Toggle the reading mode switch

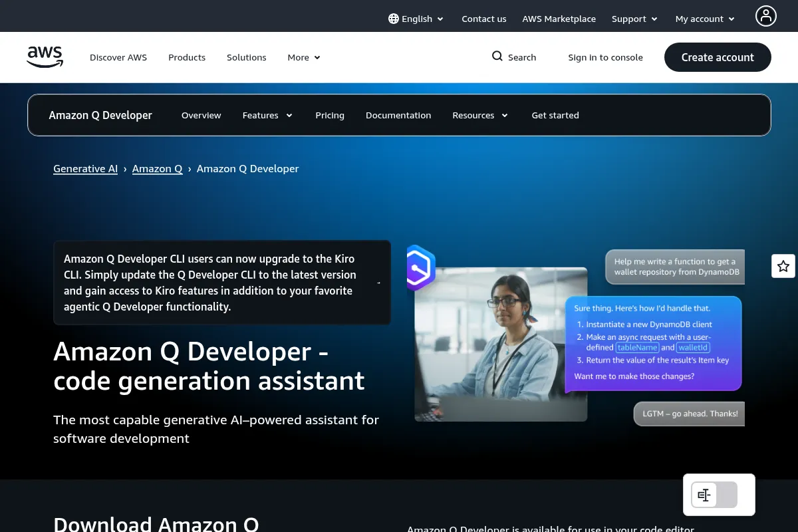(x=715, y=495)
